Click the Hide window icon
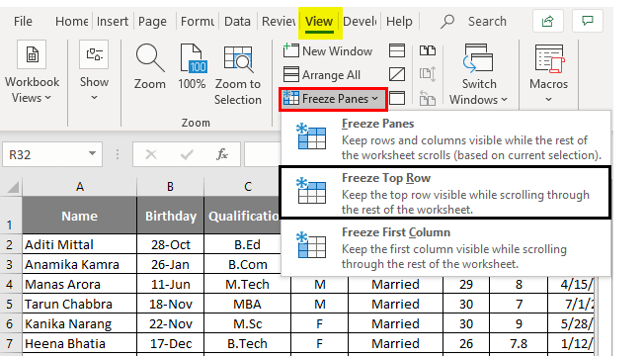Screen dimensions: 644x358 click(397, 75)
